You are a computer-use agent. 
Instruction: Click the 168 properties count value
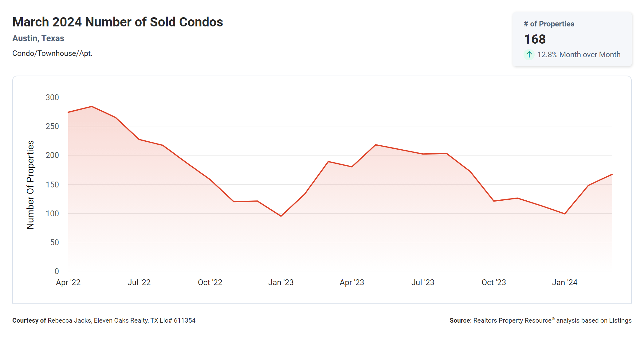pyautogui.click(x=535, y=39)
